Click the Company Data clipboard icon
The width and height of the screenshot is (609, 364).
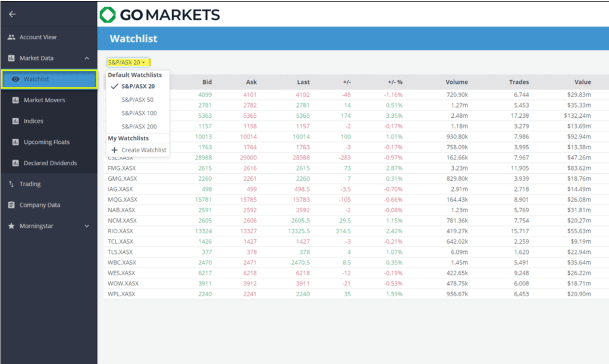11,205
